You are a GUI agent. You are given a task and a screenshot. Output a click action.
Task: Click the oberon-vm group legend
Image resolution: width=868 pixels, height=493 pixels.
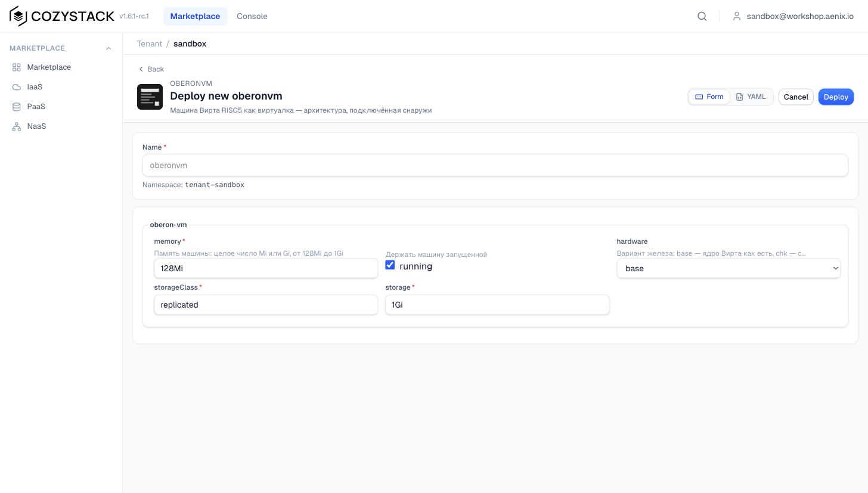coord(168,225)
